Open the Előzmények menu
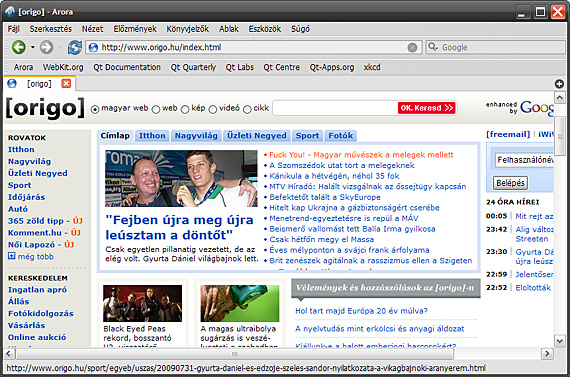Screen dimensions: 570x377 (x=135, y=29)
